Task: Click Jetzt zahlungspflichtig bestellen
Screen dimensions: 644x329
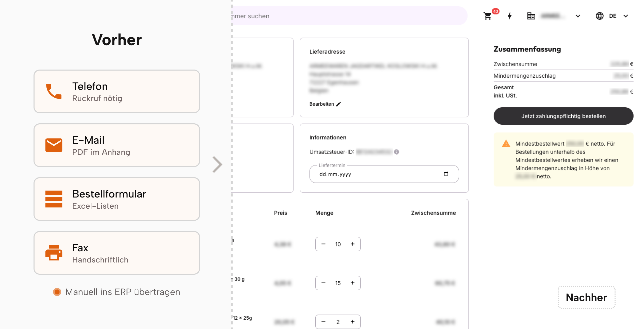Action: point(563,116)
